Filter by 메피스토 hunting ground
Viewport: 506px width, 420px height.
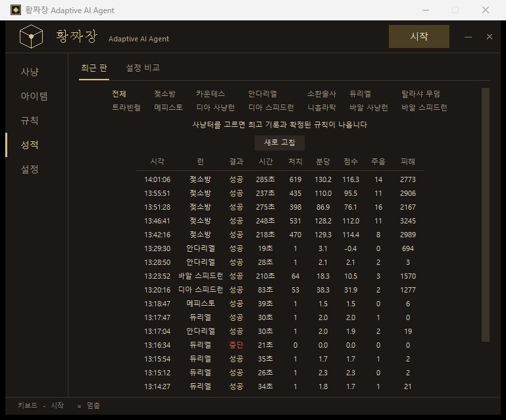(x=168, y=107)
